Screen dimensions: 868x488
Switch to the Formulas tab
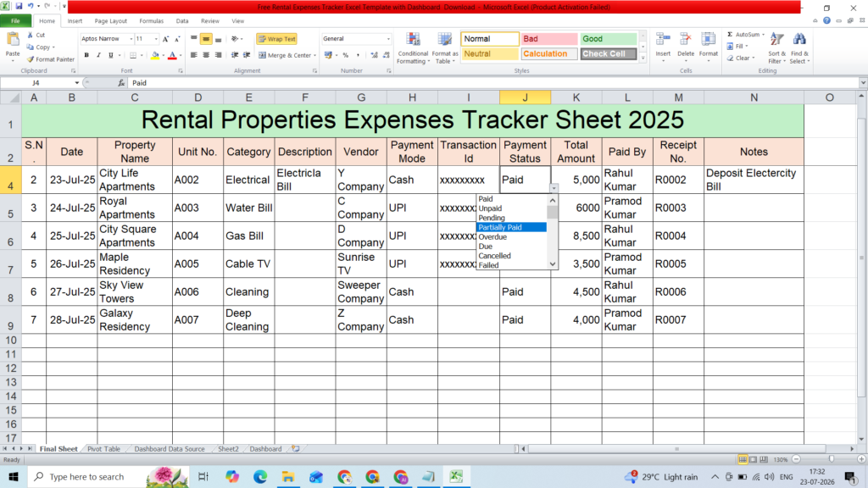(151, 21)
